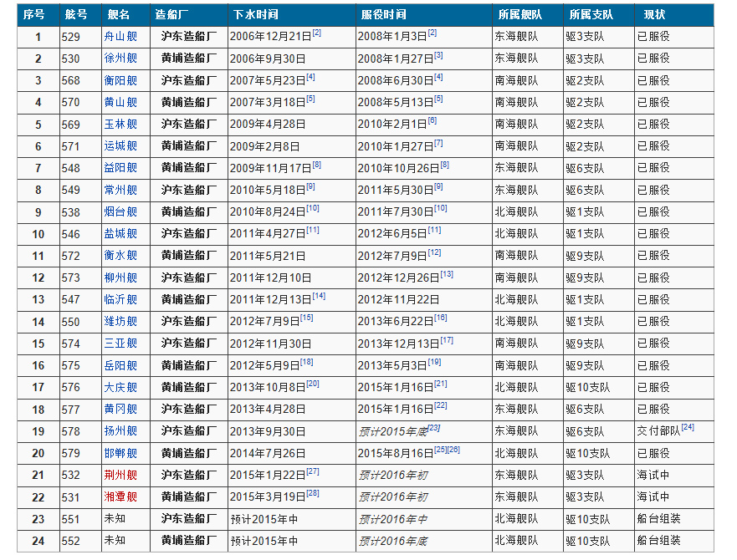
Task: Follow citation [27] after 2015年1月22日
Action: click(313, 471)
